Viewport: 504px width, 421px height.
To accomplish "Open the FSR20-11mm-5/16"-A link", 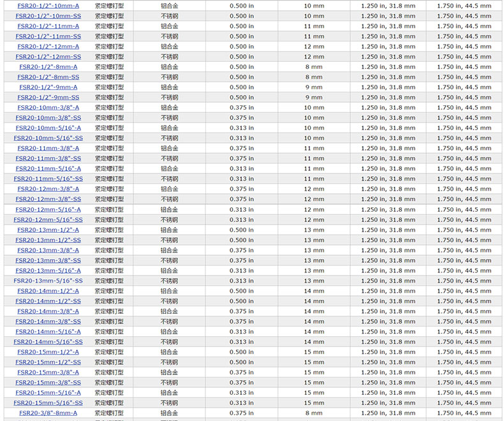I will (48, 169).
